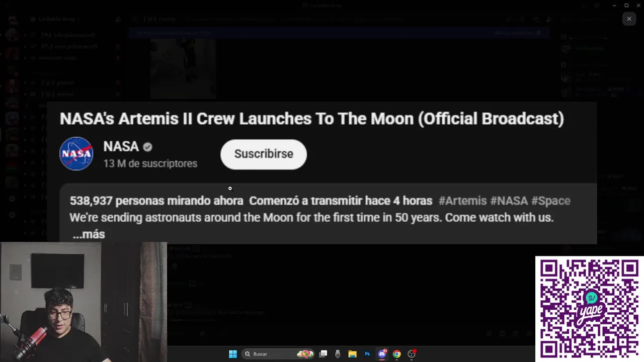The image size is (644, 362).
Task: Click the NASA channel name
Action: tap(121, 146)
